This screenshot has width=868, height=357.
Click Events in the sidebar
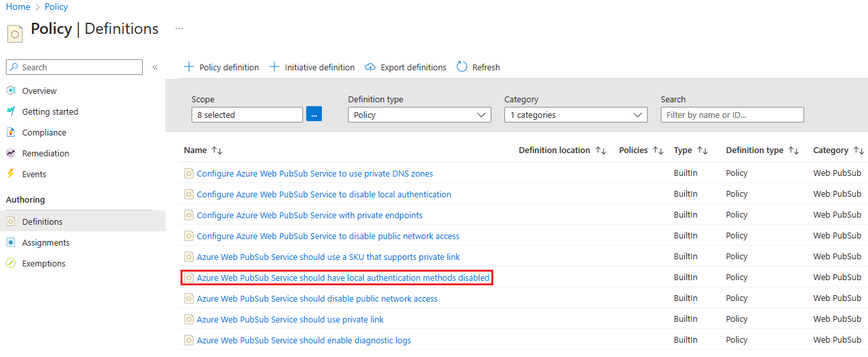click(x=34, y=174)
